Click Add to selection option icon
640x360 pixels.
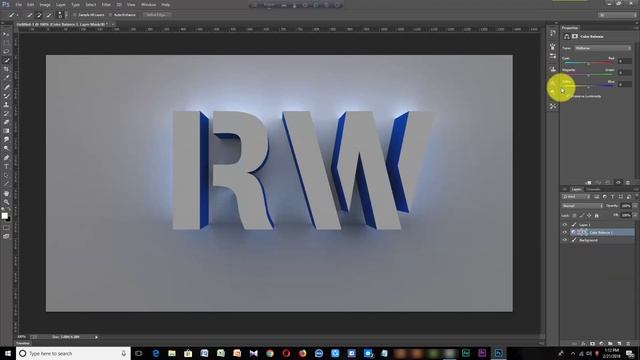pos(39,15)
